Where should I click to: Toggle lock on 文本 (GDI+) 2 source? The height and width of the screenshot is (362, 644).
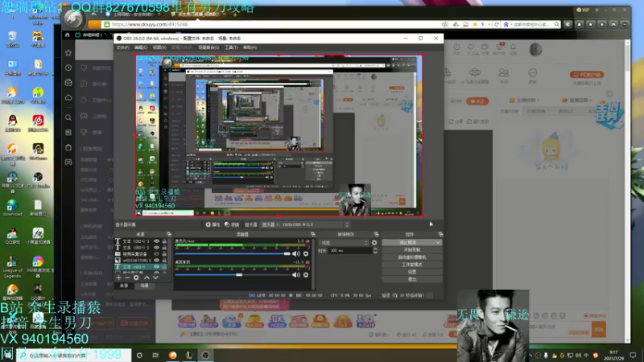click(x=164, y=248)
